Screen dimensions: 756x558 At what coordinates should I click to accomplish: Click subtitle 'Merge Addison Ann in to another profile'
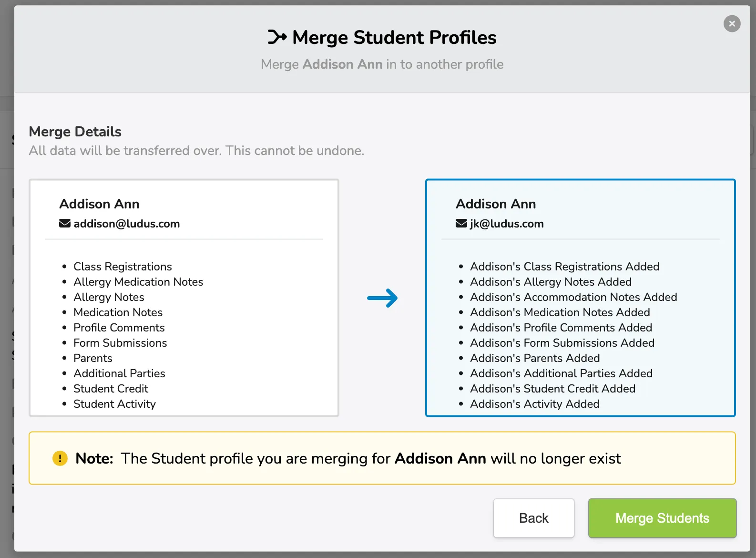pos(382,64)
